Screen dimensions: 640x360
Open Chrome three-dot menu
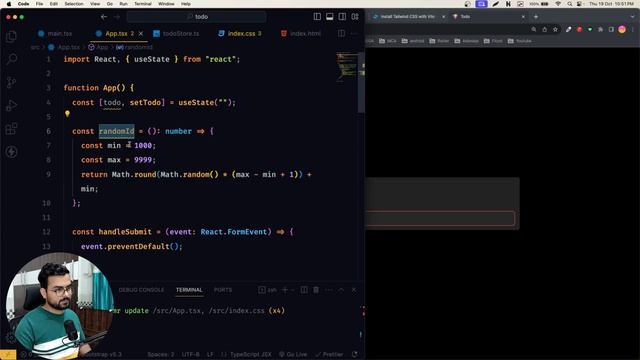(633, 29)
